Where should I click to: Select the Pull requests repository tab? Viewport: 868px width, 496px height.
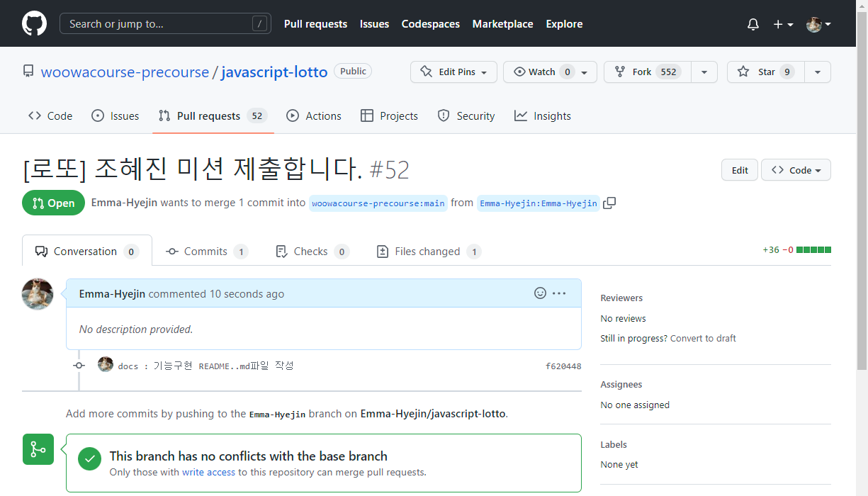click(x=213, y=115)
